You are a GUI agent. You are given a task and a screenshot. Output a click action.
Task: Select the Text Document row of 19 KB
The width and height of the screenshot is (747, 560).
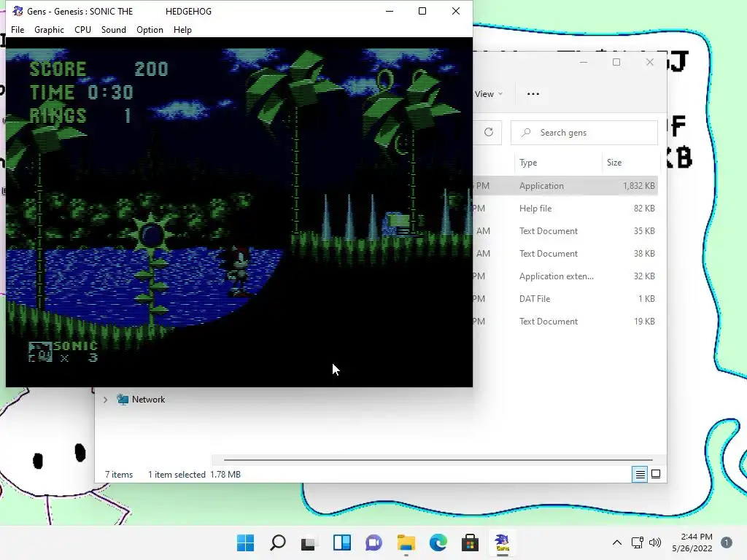565,322
